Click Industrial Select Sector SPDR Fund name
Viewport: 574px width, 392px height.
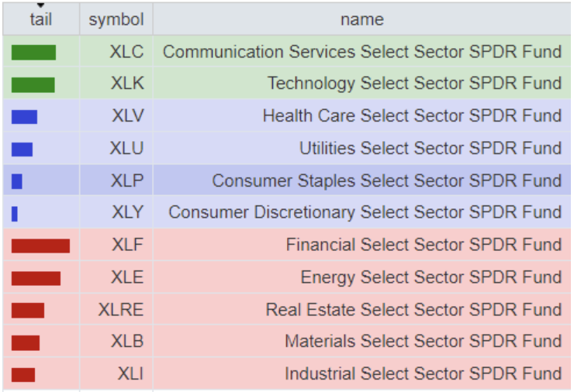[x=423, y=374]
